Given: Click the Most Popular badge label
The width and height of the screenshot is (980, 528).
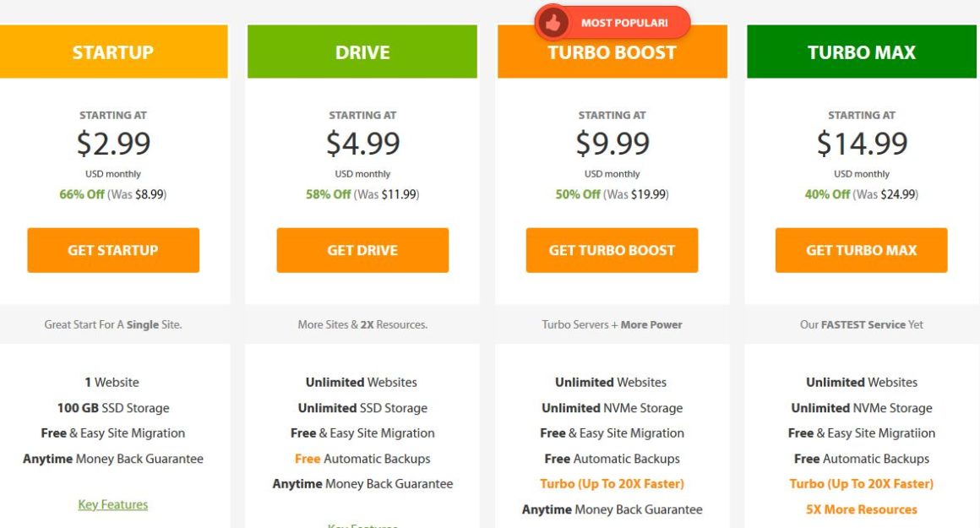Looking at the screenshot, I should [x=624, y=23].
